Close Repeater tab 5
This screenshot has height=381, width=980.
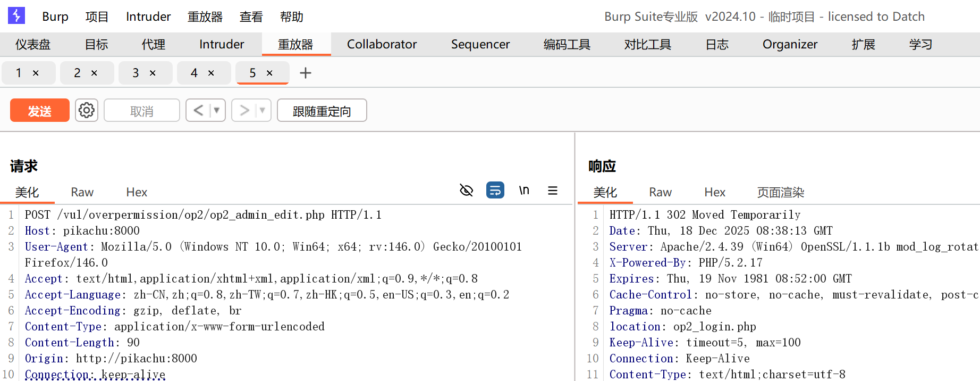pyautogui.click(x=269, y=73)
